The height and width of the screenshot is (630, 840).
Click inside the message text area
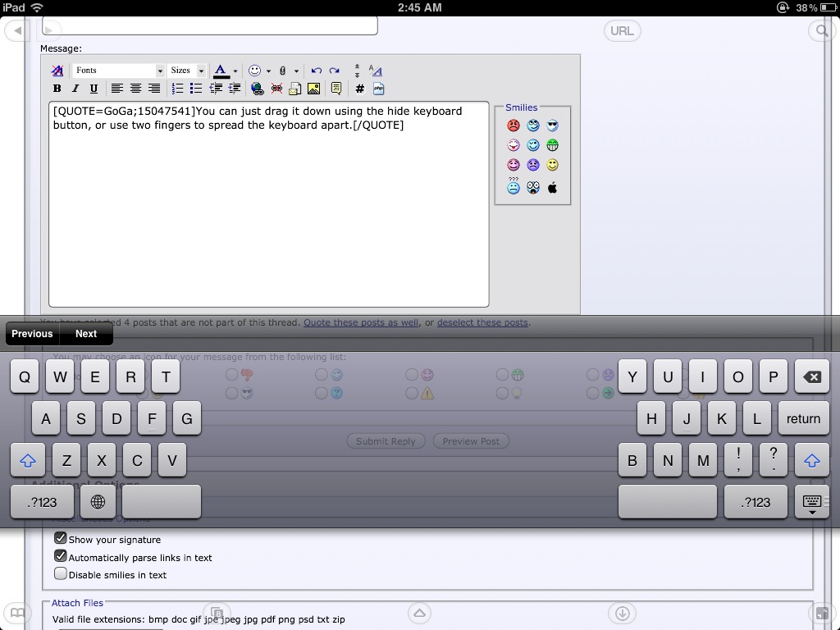269,204
